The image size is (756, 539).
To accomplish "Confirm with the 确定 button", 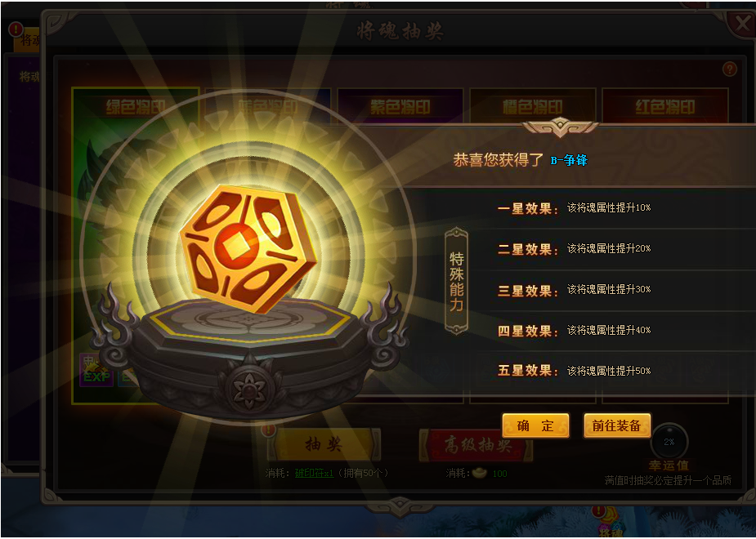I will [x=535, y=425].
